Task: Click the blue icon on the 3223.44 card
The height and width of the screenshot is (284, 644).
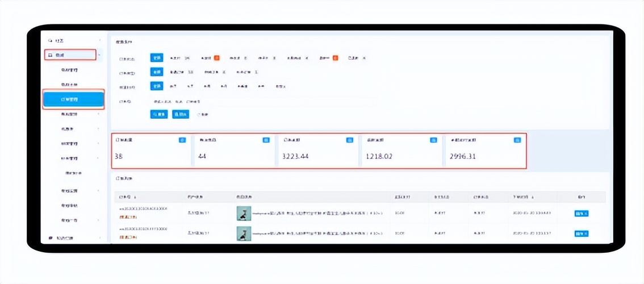Action: [349, 140]
